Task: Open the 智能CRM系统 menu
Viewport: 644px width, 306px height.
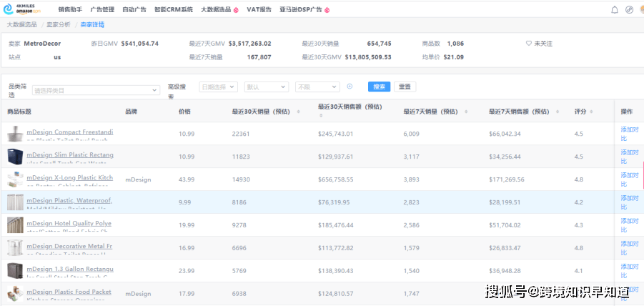Action: tap(173, 10)
